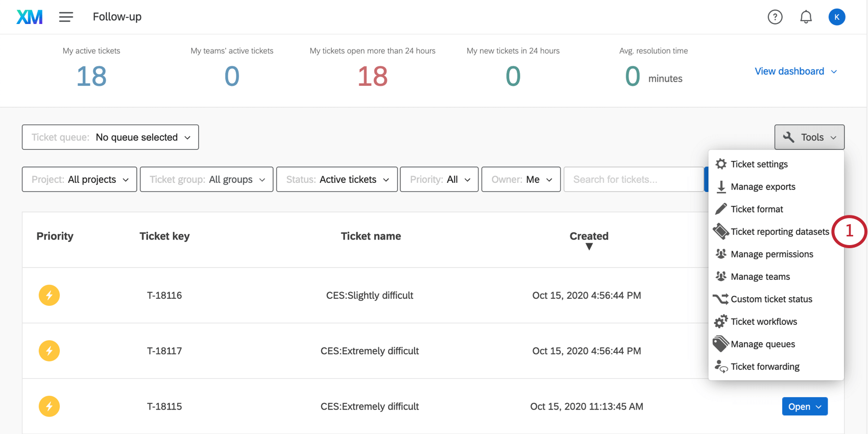Select Manage queues in the menu
The height and width of the screenshot is (434, 868).
(x=762, y=344)
